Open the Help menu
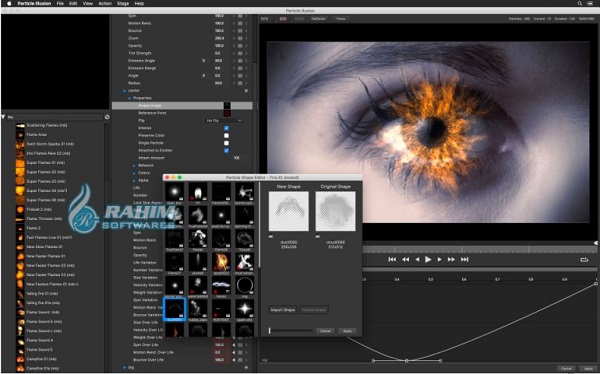Image resolution: width=600 pixels, height=374 pixels. [x=139, y=3]
